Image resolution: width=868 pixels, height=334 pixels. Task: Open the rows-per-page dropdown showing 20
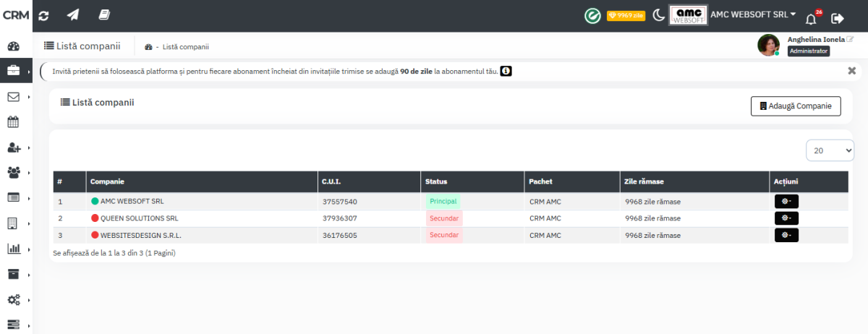coord(830,150)
